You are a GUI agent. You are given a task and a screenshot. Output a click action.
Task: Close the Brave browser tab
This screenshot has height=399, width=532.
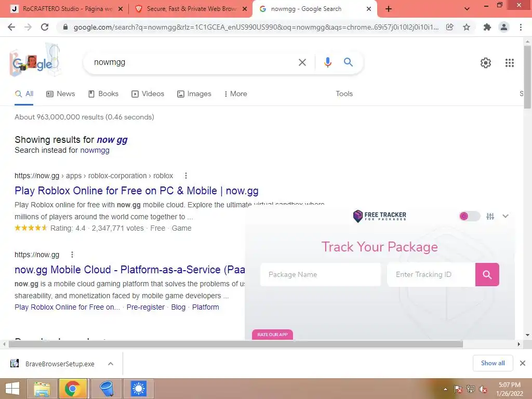pyautogui.click(x=245, y=9)
